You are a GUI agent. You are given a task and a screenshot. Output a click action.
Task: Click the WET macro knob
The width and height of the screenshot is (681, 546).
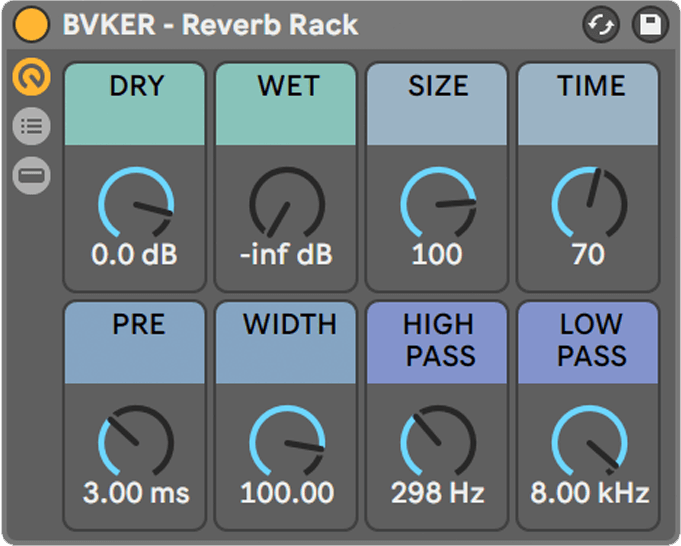pyautogui.click(x=287, y=203)
